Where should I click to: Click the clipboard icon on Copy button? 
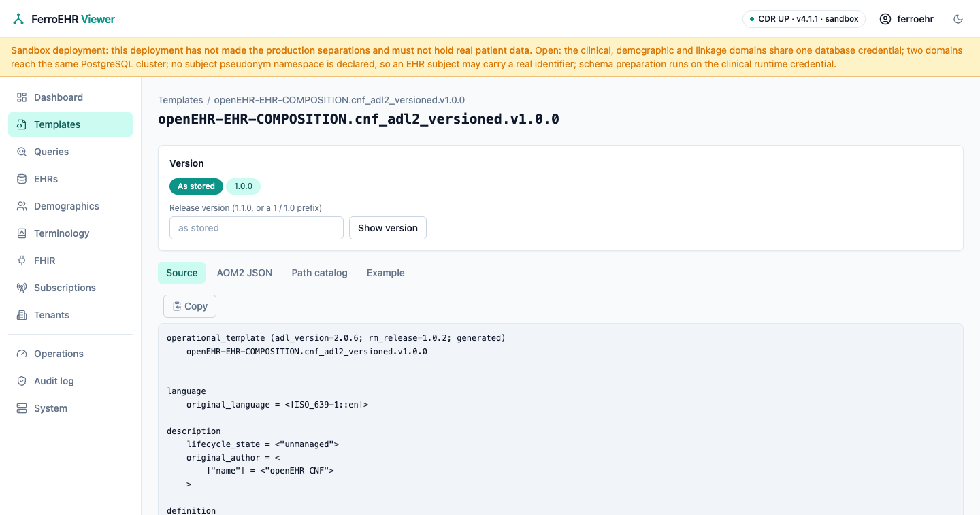pos(177,306)
